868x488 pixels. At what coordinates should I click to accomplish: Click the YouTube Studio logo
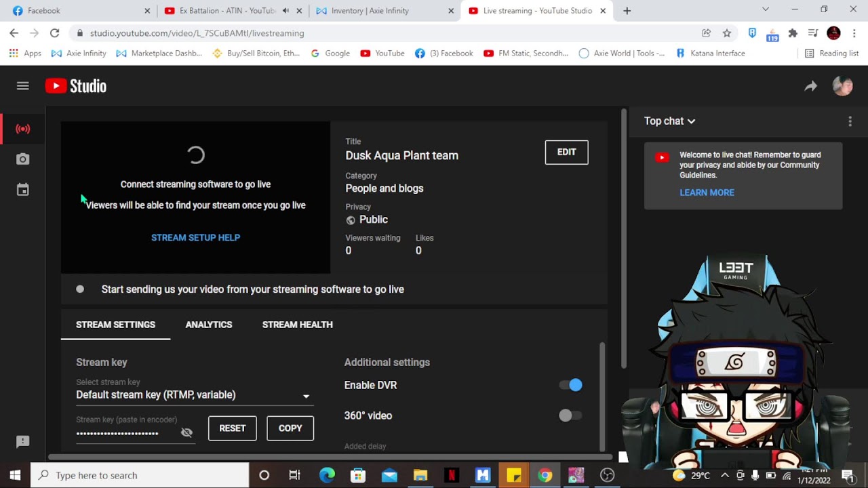[x=76, y=85]
